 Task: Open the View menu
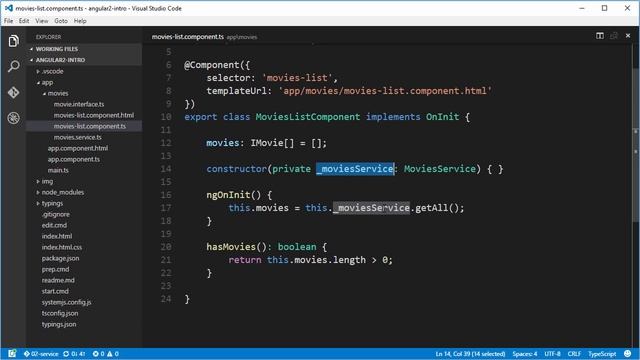(42, 21)
